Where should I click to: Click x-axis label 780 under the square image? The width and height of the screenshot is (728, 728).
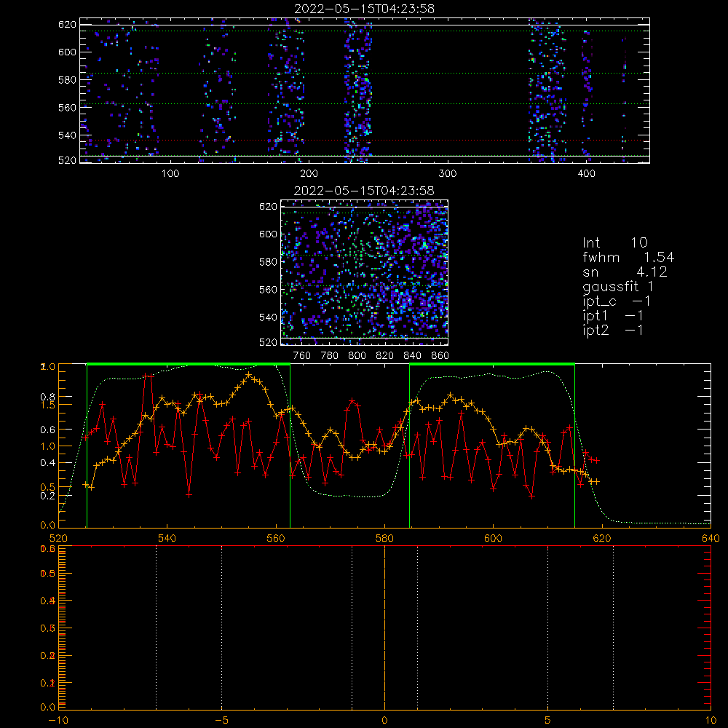[x=330, y=356]
